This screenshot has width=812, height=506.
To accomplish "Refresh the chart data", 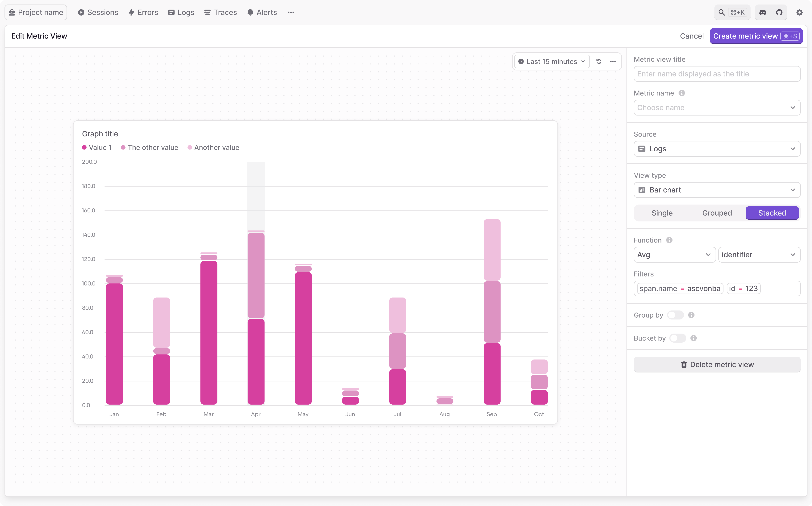I will pos(599,61).
